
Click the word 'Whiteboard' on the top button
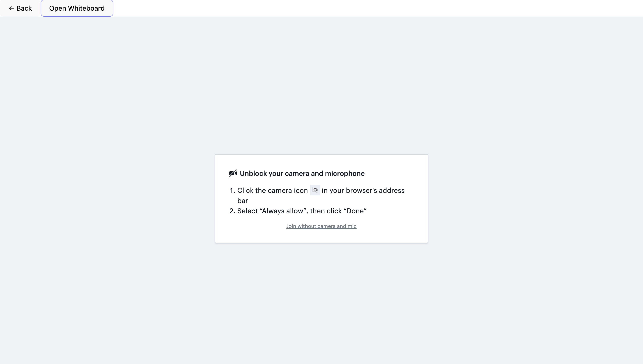tap(86, 8)
